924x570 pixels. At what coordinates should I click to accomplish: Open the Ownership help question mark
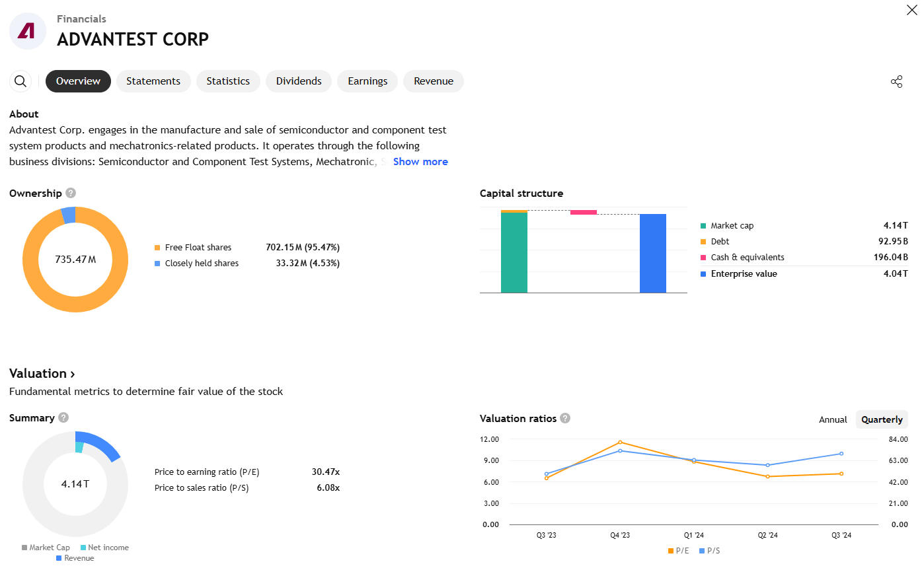tap(71, 193)
